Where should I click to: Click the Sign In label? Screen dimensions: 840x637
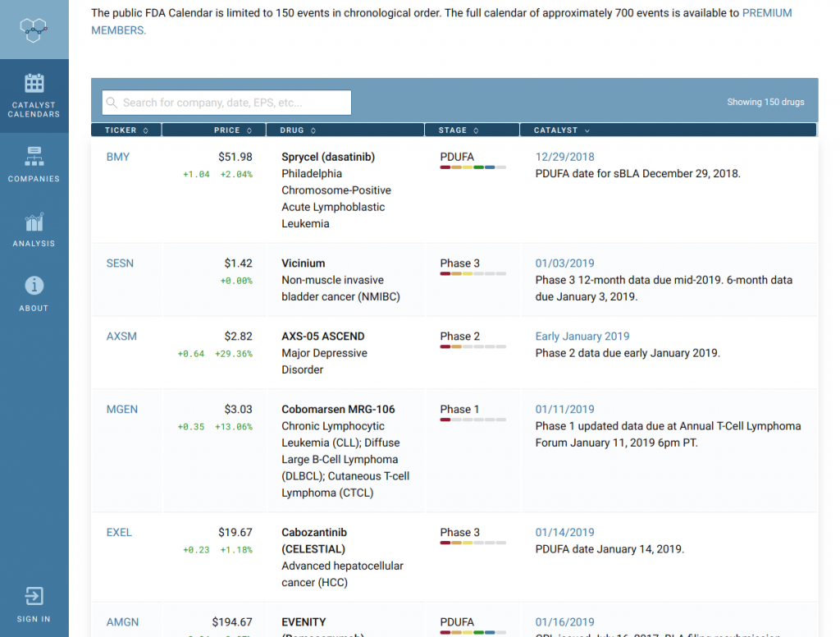(34, 619)
